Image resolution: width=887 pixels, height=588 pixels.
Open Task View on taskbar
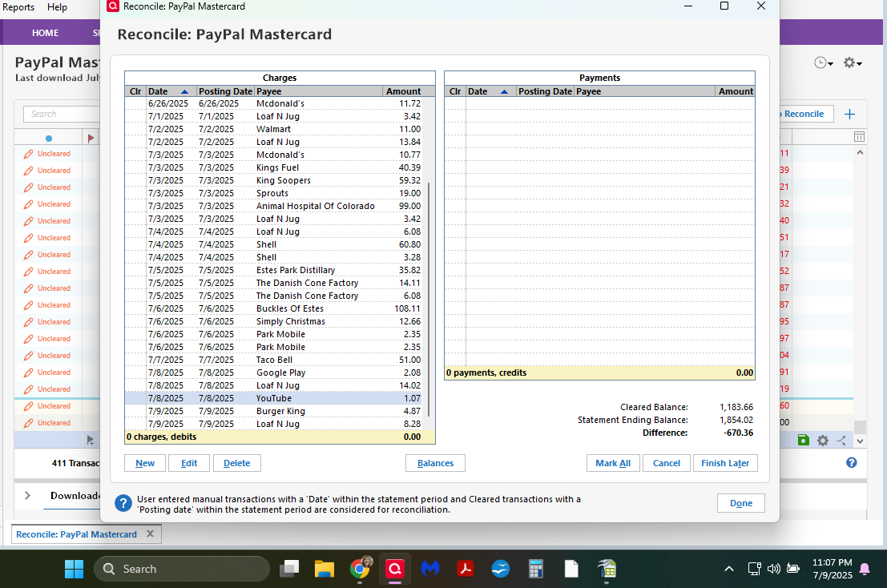(289, 569)
